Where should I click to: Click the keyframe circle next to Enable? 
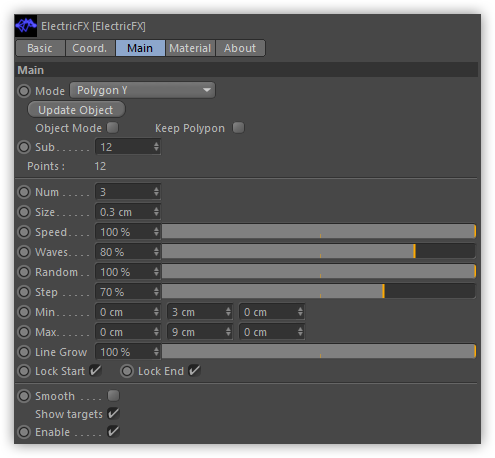(x=24, y=432)
